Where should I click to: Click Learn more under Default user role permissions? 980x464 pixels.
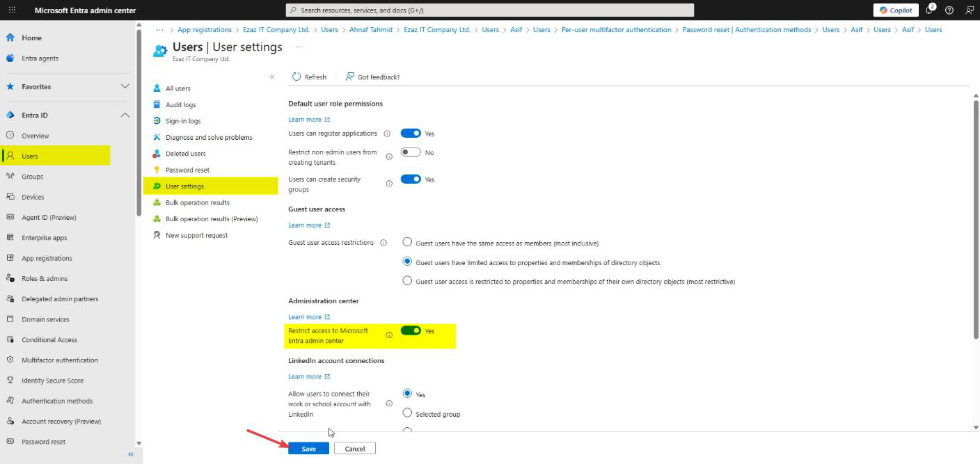(309, 120)
